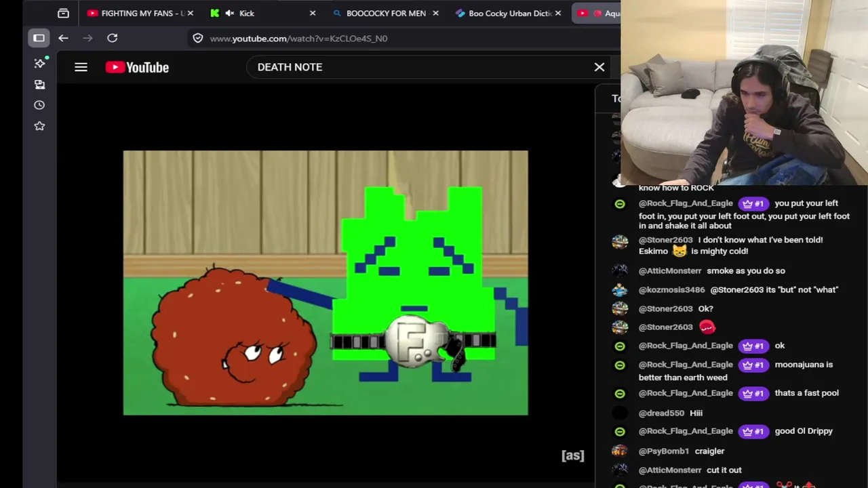The height and width of the screenshot is (488, 868).
Task: Go back to the previous page
Action: (x=63, y=38)
